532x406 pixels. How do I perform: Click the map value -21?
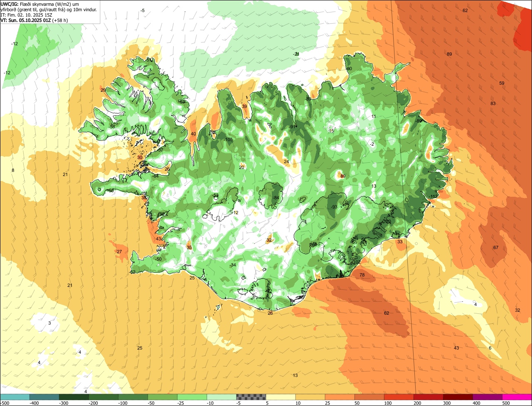[x=296, y=54]
